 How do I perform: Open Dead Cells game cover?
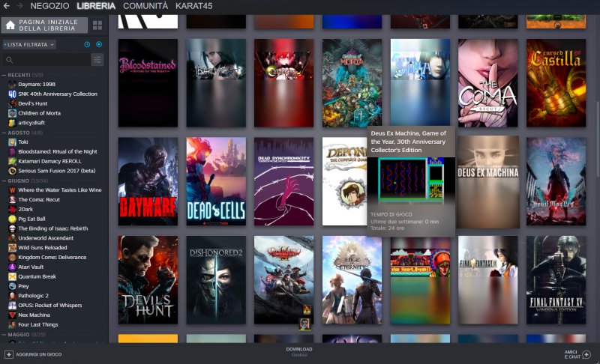click(x=216, y=181)
